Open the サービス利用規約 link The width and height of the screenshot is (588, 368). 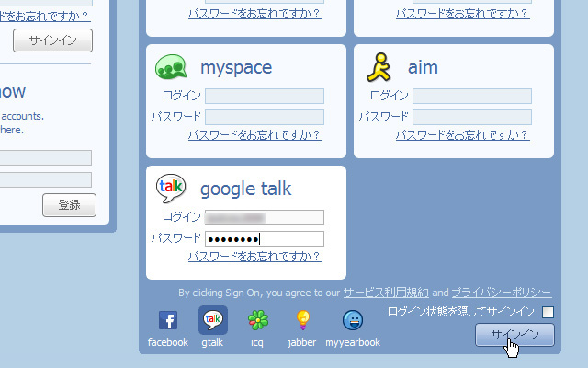coord(386,293)
